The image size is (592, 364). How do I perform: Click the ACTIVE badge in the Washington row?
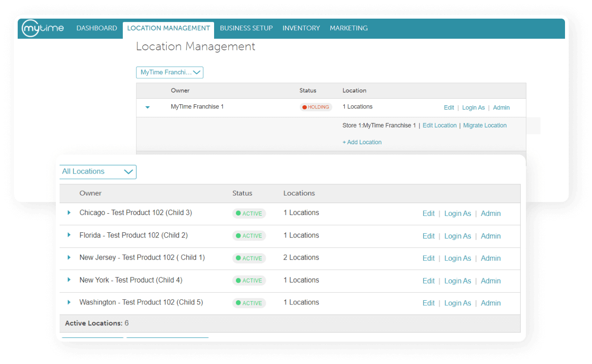(249, 303)
